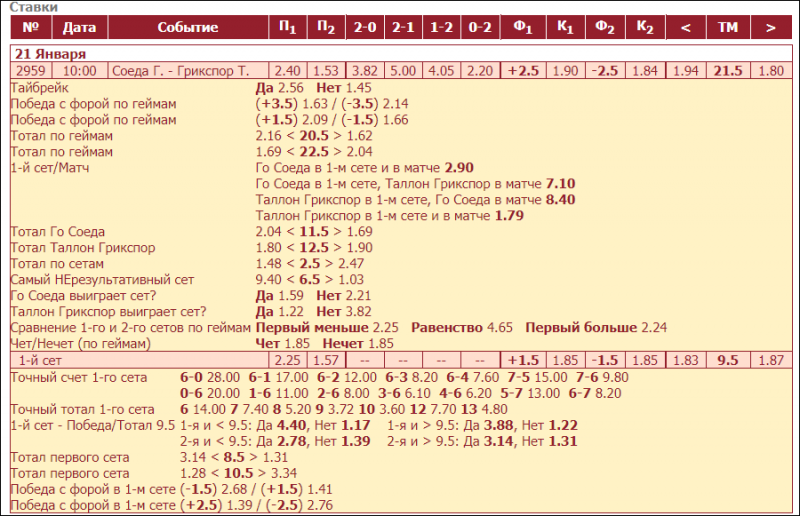The image size is (800, 516).
Task: Select odds 8.40 in 1-й сет/Матч
Action: pos(561,200)
